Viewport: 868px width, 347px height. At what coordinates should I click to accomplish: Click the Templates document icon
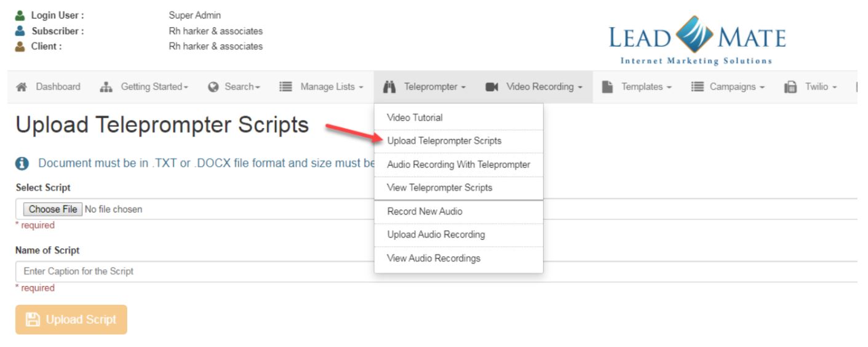607,87
